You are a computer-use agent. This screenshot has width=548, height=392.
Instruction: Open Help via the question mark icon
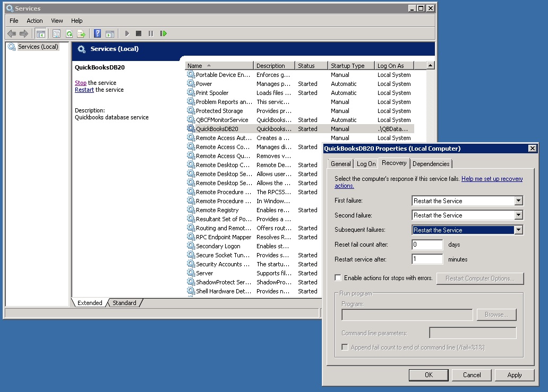(98, 33)
